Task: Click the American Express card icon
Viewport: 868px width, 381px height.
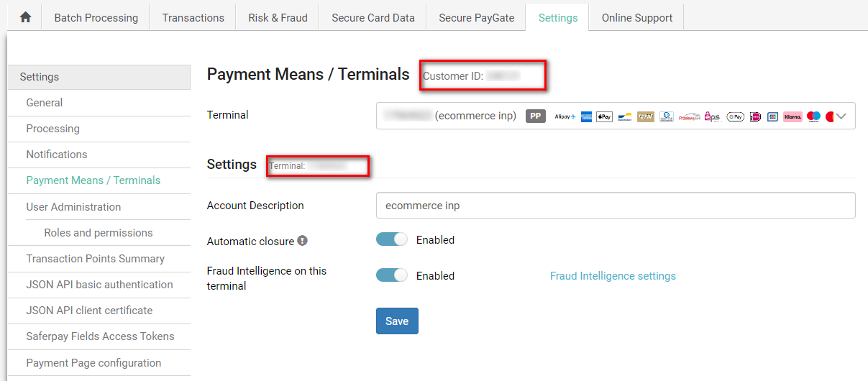Action: tap(586, 116)
